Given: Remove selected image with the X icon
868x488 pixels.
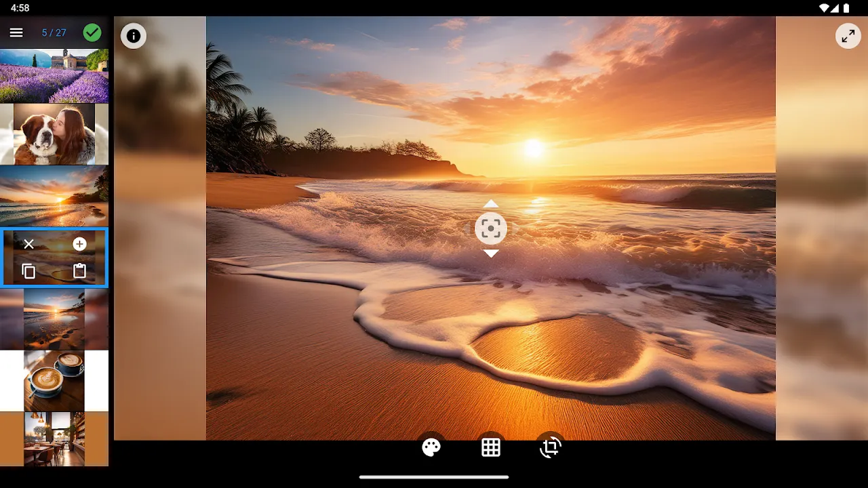Looking at the screenshot, I should tap(28, 244).
